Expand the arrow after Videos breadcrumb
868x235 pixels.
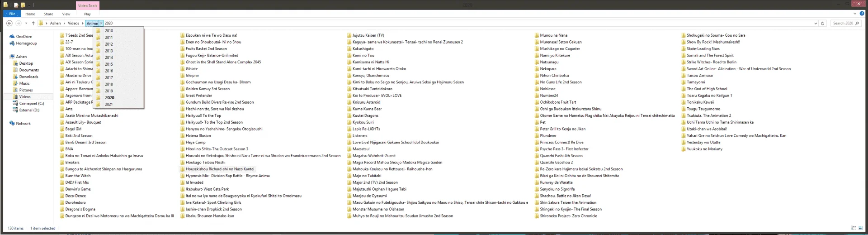point(83,23)
